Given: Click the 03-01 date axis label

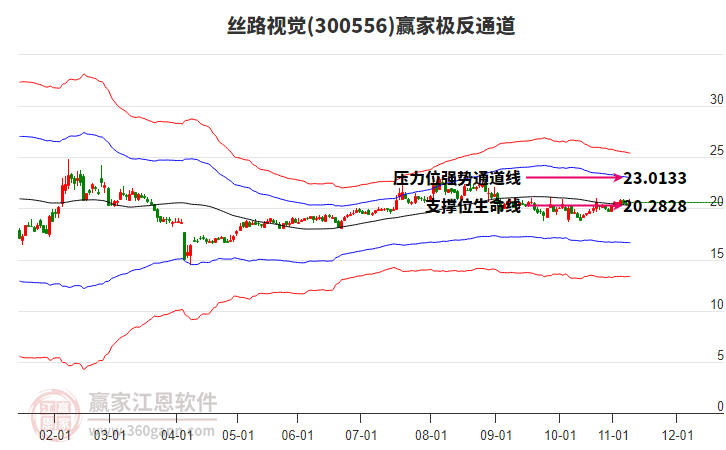Looking at the screenshot, I should point(110,435).
